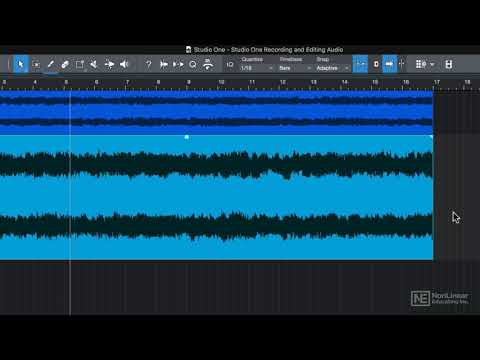The width and height of the screenshot is (480, 360).
Task: Toggle the IQ input quantize button
Action: pos(230,64)
